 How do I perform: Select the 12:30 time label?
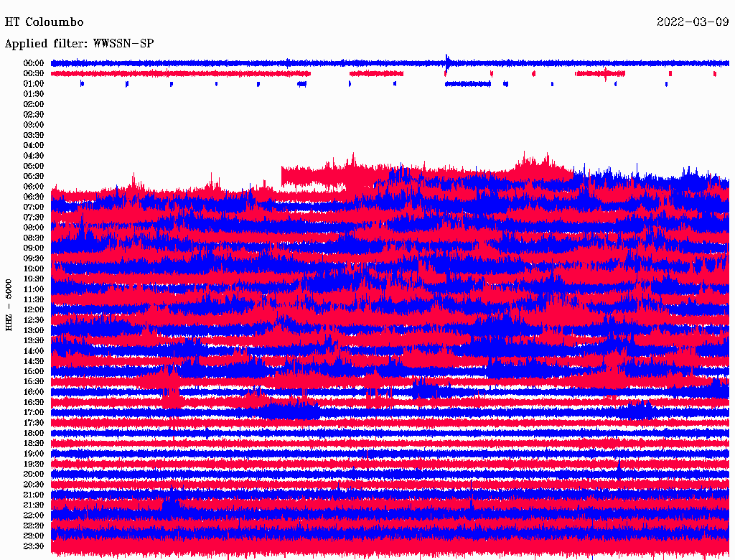[x=34, y=320]
